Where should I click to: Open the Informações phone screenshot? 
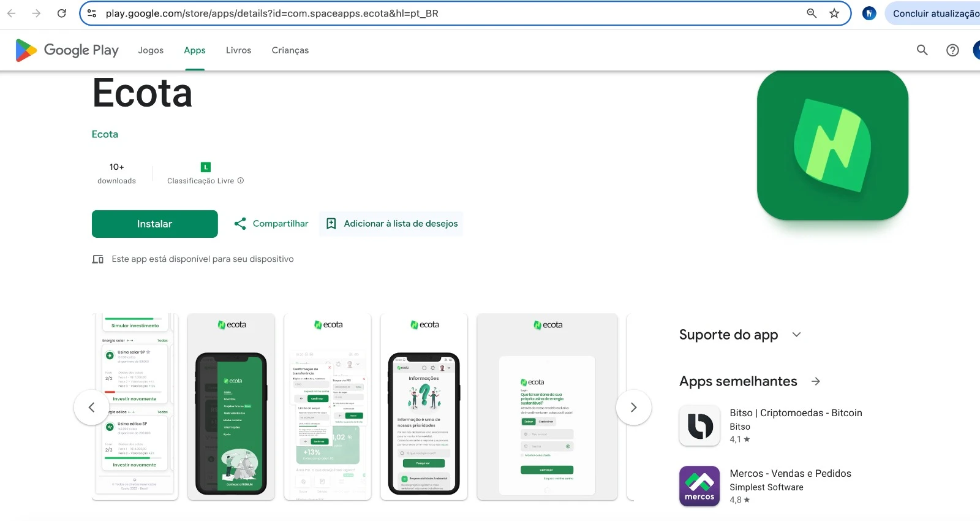point(424,407)
